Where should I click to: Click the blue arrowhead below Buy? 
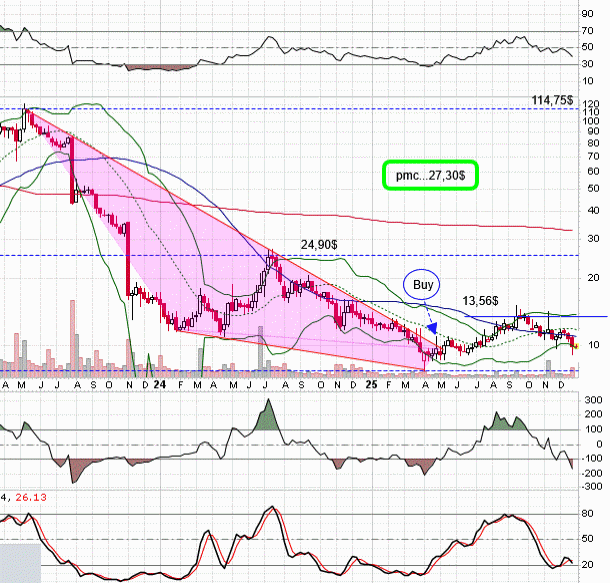point(431,325)
